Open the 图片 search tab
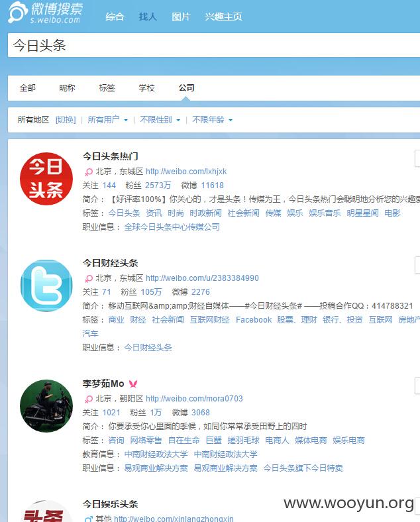 [181, 17]
